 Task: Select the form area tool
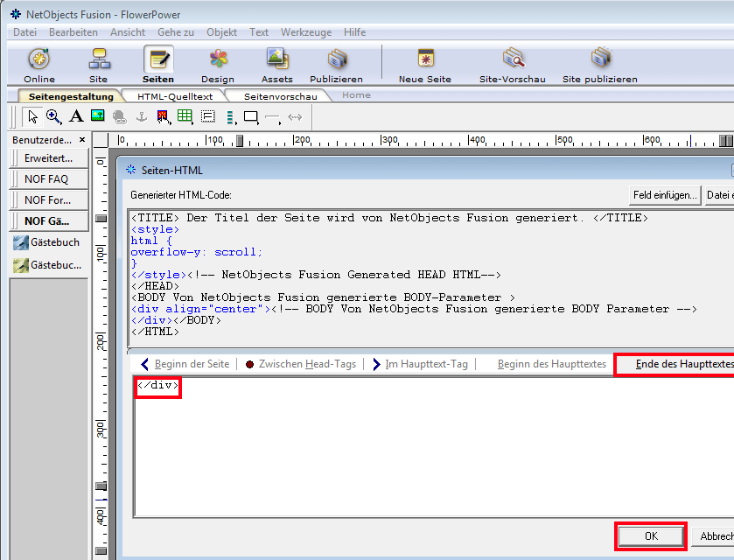click(208, 116)
